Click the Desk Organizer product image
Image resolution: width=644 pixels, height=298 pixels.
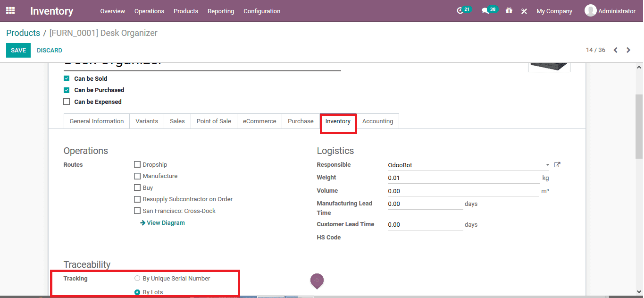coord(549,67)
